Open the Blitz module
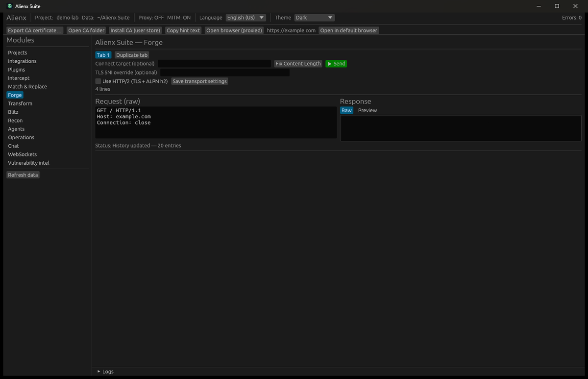Viewport: 588px width, 379px height. tap(13, 112)
